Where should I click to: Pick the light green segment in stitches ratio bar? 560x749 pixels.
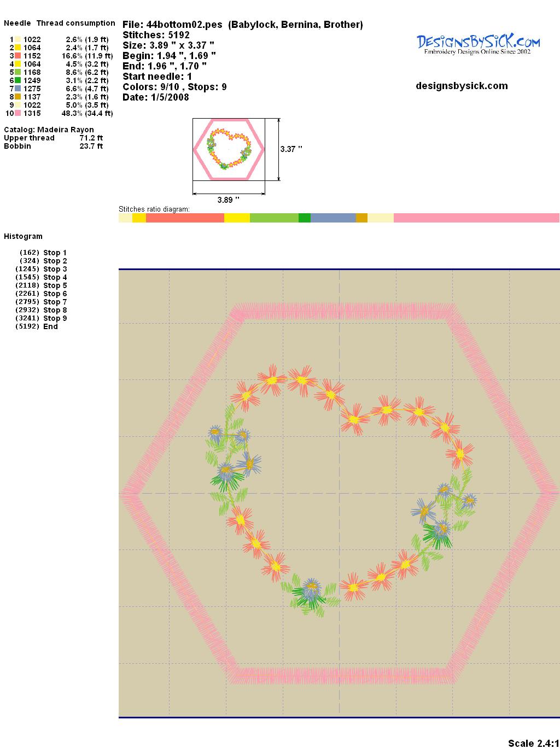point(274,218)
